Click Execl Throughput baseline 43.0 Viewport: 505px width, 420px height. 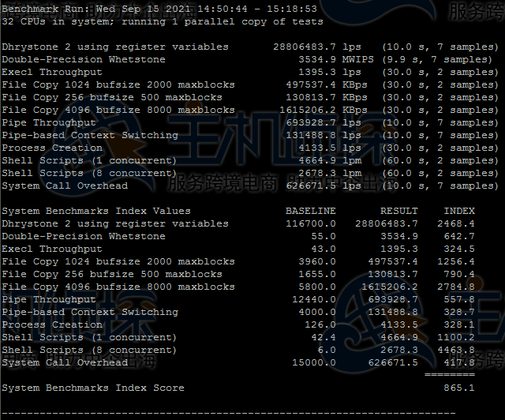pyautogui.click(x=324, y=249)
